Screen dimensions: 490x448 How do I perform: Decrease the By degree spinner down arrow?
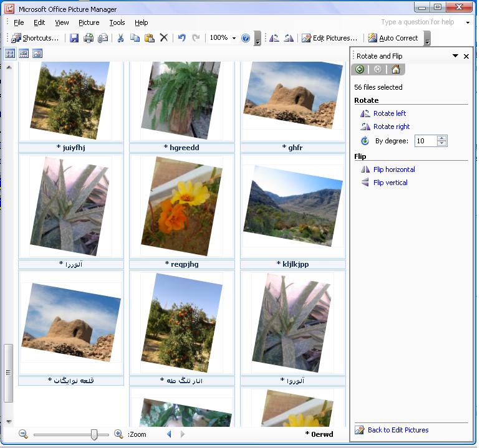(441, 143)
